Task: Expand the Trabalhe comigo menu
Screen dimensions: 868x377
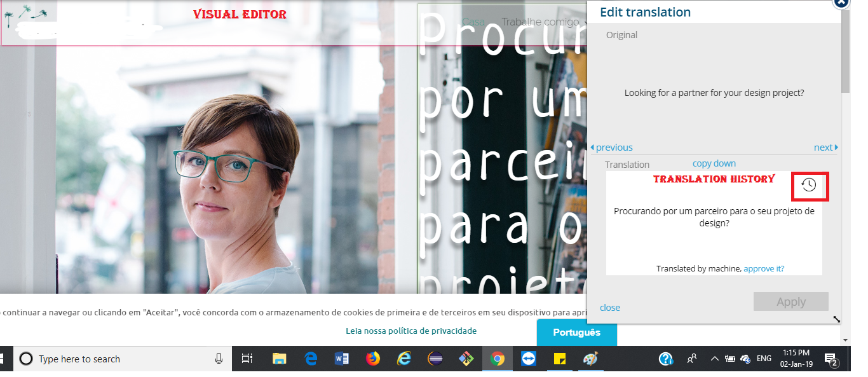Action: click(541, 22)
